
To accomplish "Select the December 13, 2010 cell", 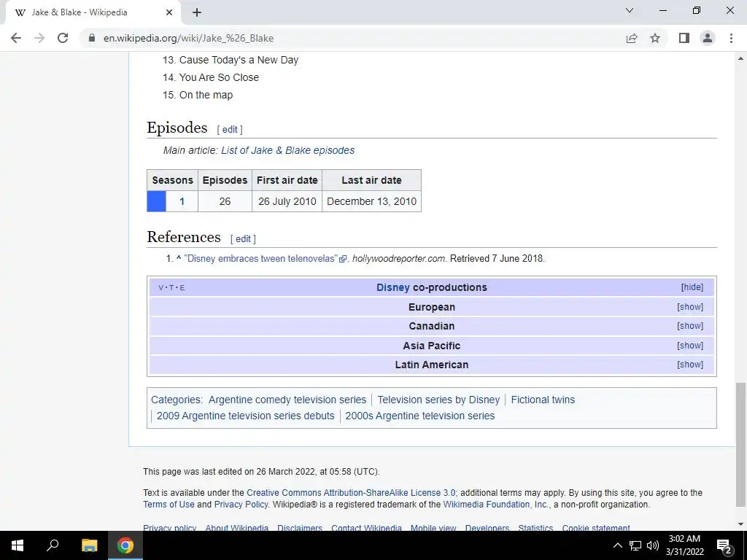I will pyautogui.click(x=371, y=201).
